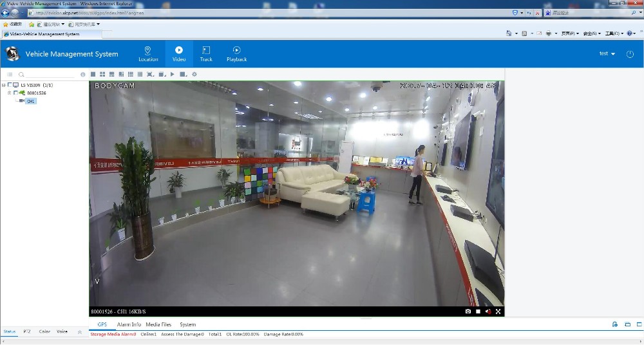Viewport: 644px width, 345px height.
Task: Click the fullscreen video toolbar icon
Action: (x=150, y=74)
